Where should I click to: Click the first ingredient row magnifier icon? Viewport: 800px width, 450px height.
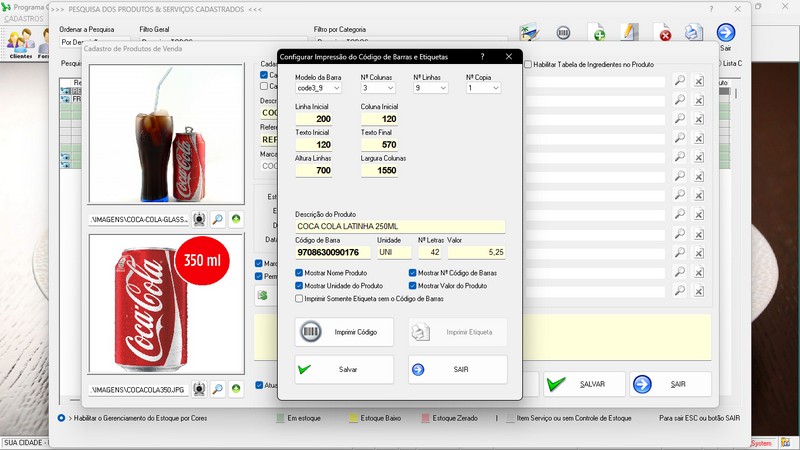pos(679,81)
